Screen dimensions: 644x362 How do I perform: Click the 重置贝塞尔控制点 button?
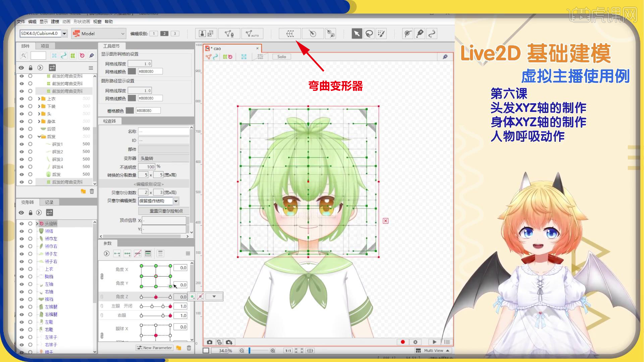tap(163, 211)
